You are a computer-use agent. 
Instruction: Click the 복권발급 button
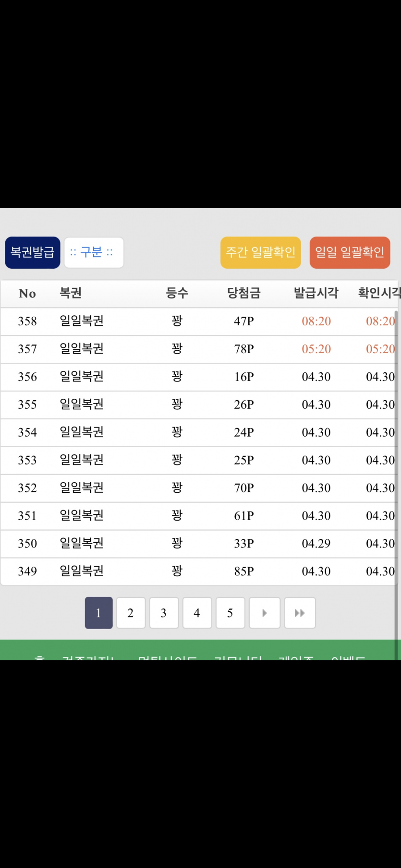[33, 252]
